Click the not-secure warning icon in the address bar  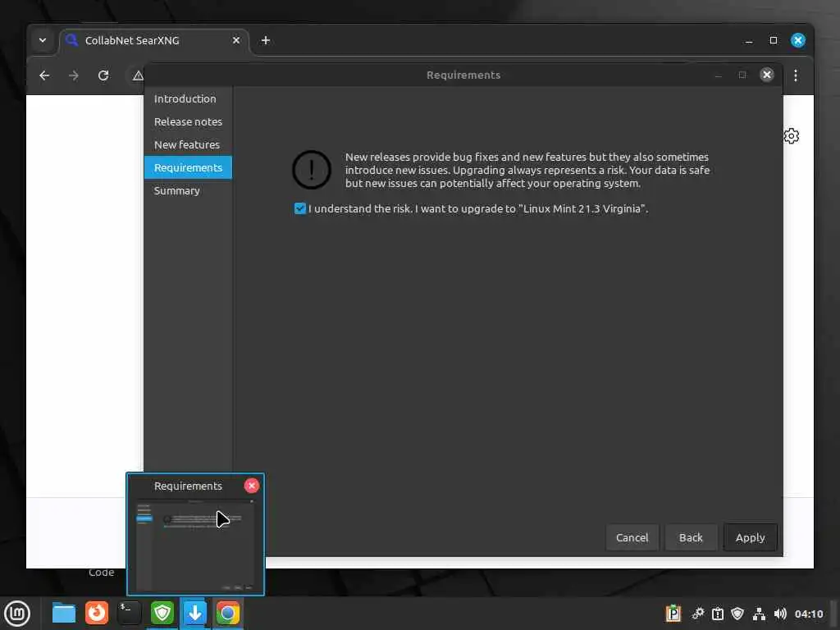tap(138, 75)
